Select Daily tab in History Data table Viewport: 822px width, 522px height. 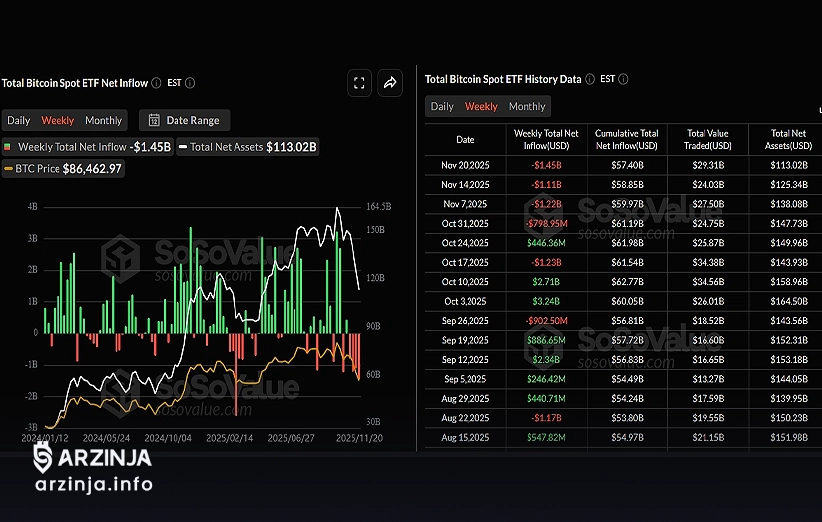tap(442, 106)
